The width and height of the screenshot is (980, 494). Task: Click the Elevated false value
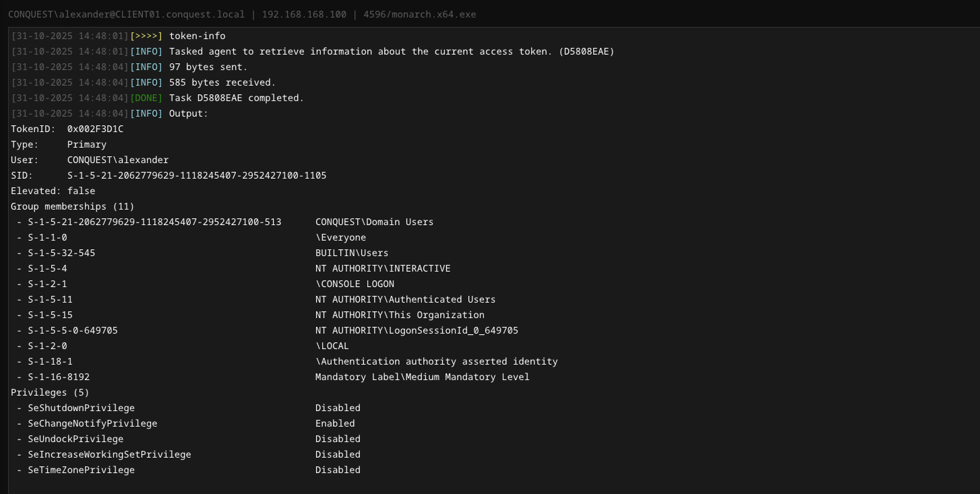point(81,191)
